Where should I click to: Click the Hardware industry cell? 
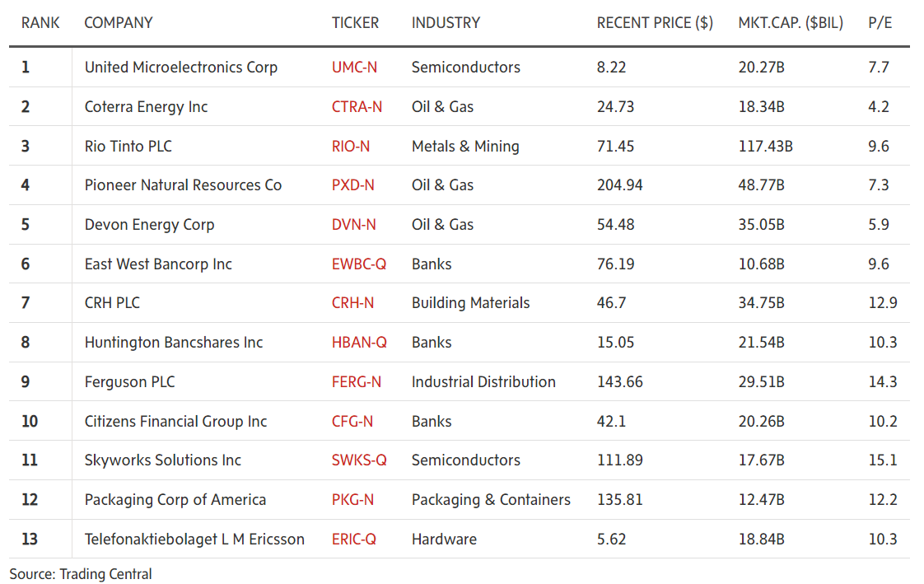click(x=444, y=540)
